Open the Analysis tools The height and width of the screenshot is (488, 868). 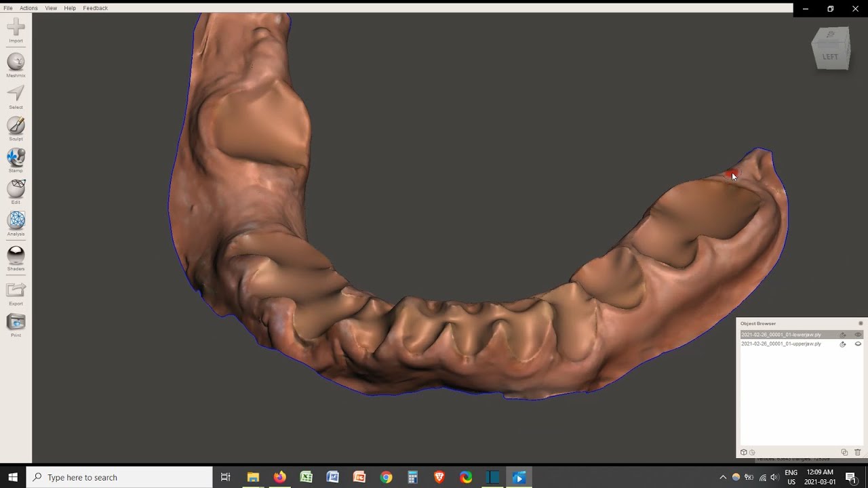(x=16, y=224)
